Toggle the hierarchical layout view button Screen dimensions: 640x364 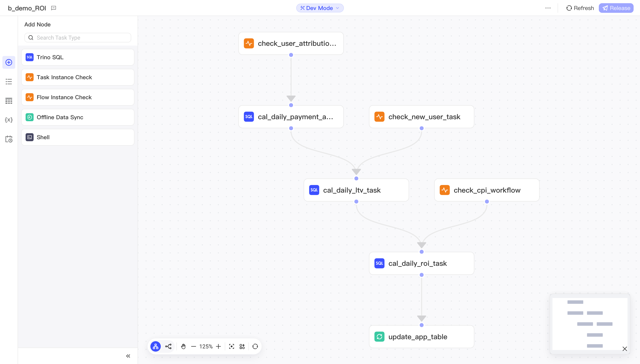(x=156, y=346)
